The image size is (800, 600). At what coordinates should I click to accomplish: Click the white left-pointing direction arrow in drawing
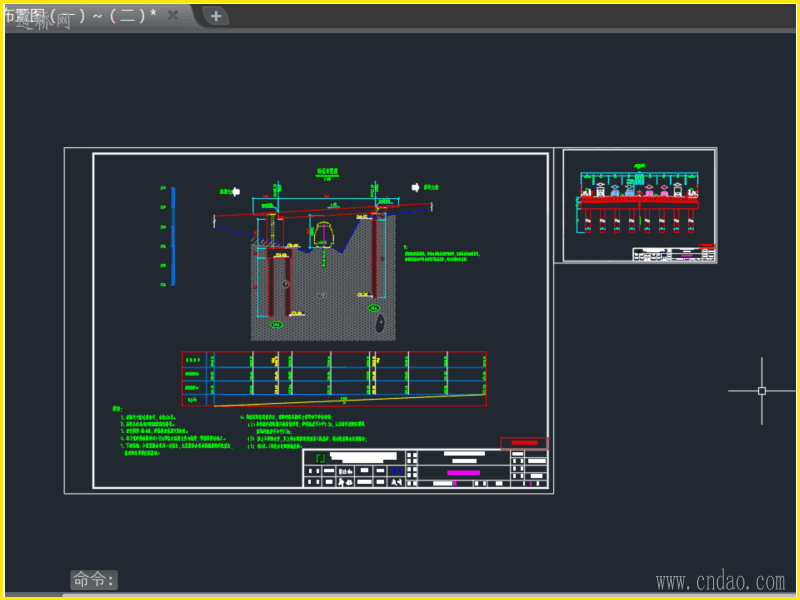pos(237,190)
